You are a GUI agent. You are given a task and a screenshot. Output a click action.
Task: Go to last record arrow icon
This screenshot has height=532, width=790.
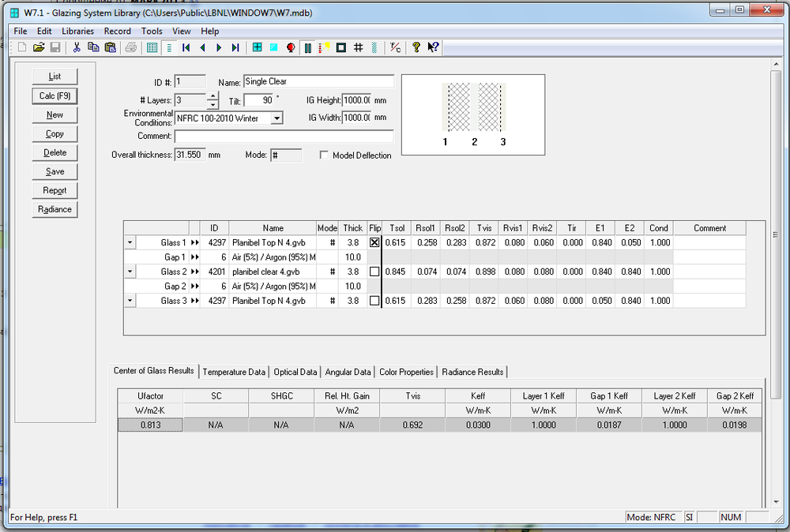pyautogui.click(x=235, y=47)
